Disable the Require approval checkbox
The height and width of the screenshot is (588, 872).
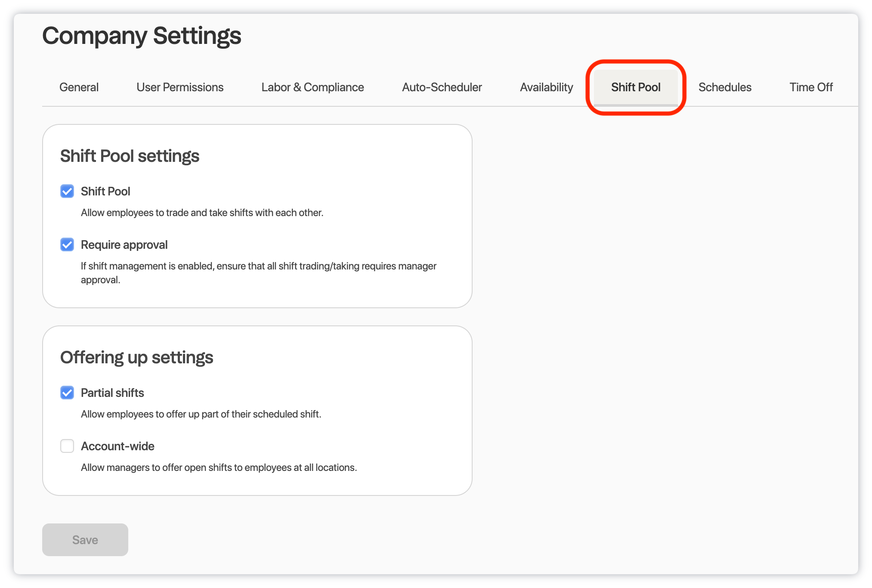(x=67, y=244)
